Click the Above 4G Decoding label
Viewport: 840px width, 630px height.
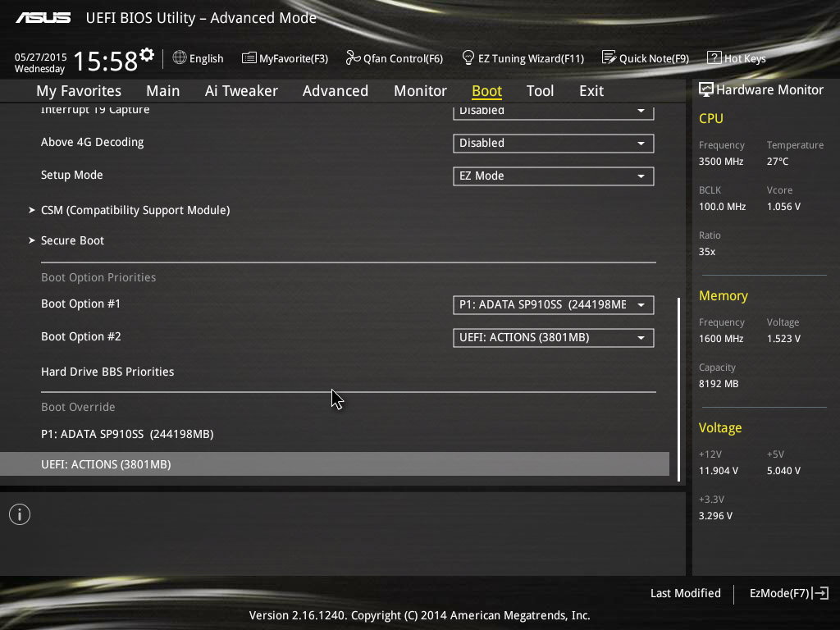point(92,143)
